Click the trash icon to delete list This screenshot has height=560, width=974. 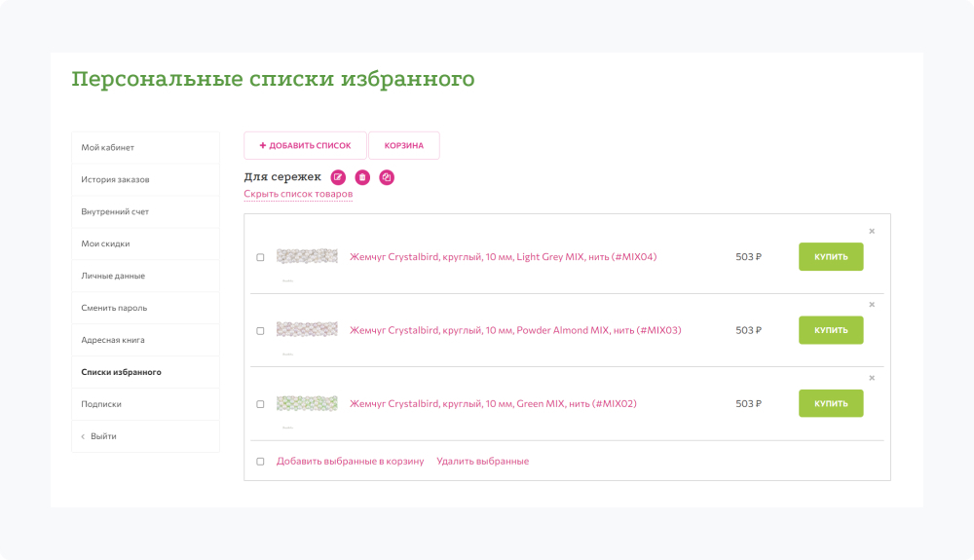362,177
